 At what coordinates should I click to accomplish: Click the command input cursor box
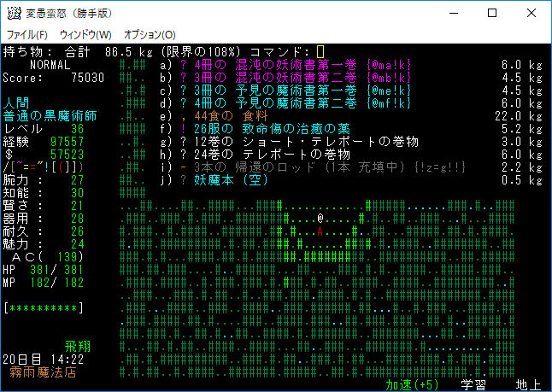(320, 51)
